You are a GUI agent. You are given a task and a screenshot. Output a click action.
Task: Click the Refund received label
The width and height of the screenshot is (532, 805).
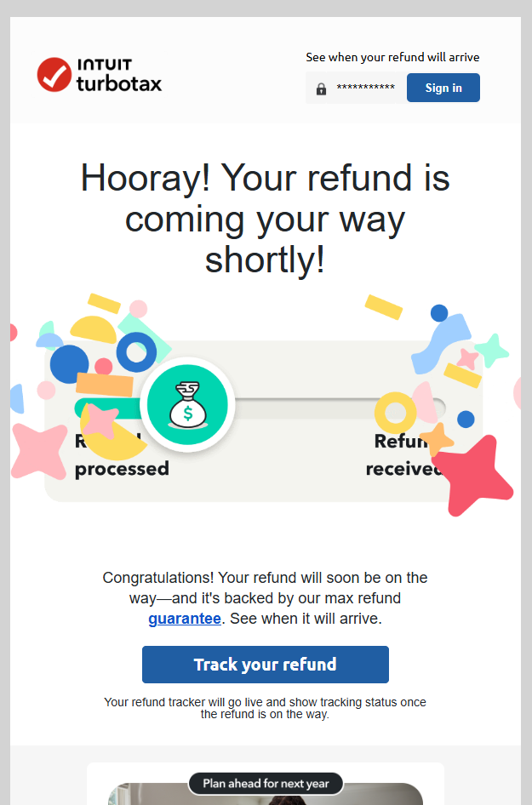tap(404, 455)
